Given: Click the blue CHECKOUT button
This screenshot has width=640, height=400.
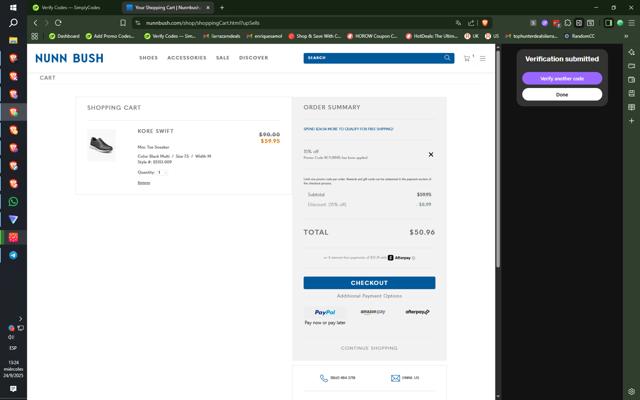Looking at the screenshot, I should [369, 283].
